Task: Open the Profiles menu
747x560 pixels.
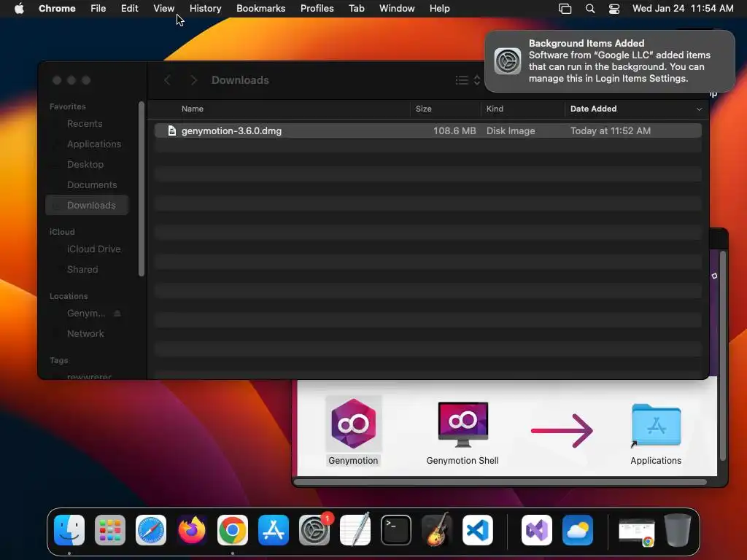Action: click(x=317, y=9)
